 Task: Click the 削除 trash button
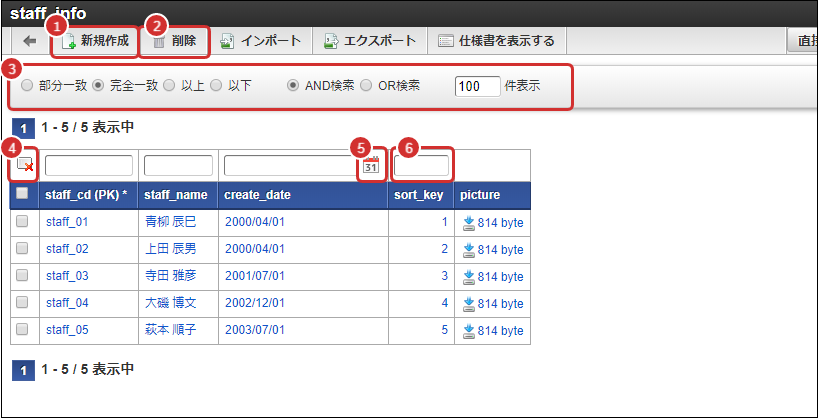click(x=175, y=41)
